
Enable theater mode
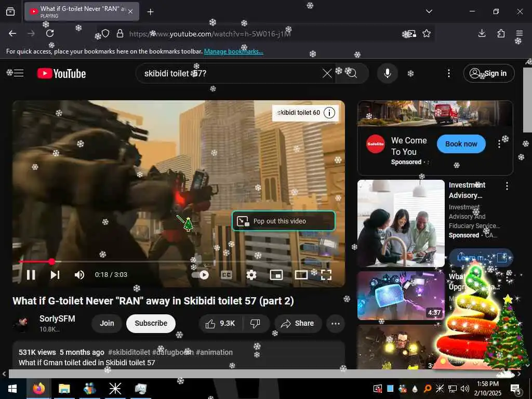tap(301, 275)
